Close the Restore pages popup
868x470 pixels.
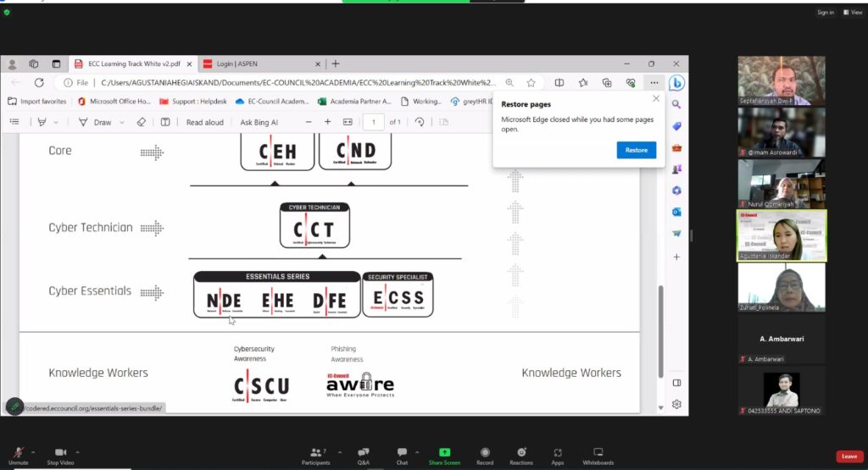pos(656,98)
